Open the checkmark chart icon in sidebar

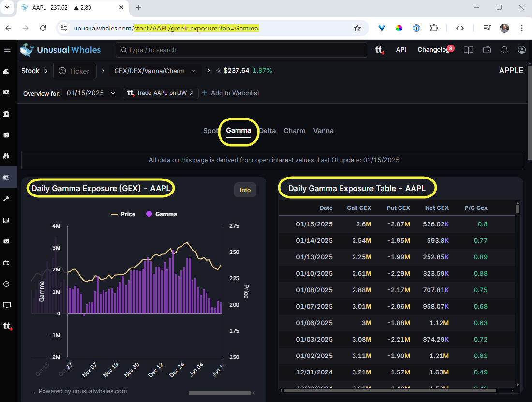pos(6,241)
